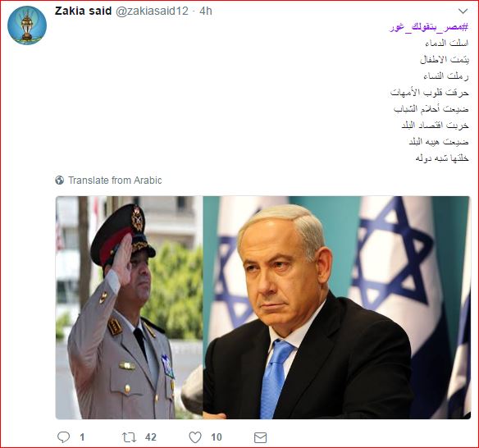Open the left photo of saluting military officer
This screenshot has width=479, height=448.
(130, 308)
